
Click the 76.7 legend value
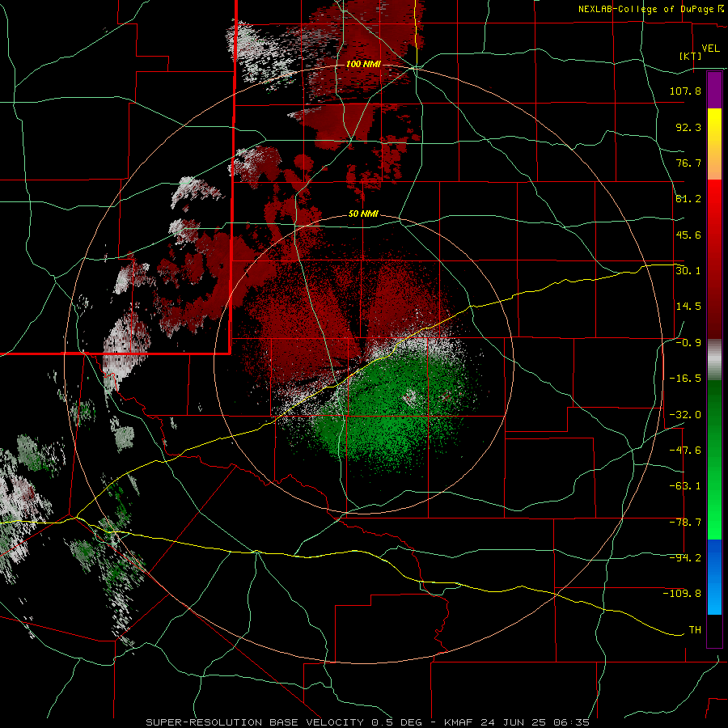(x=688, y=163)
